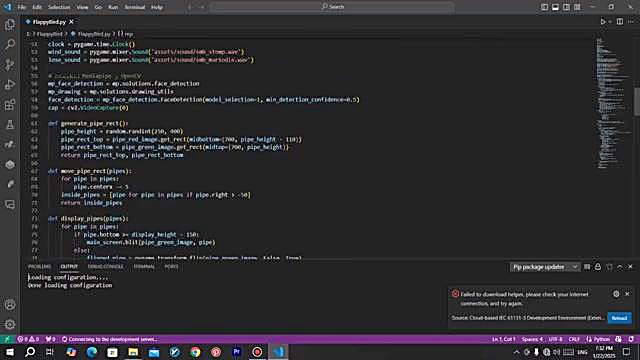Toggle output auto-scroll lock
Viewport: 640px width, 360px height.
point(598,267)
